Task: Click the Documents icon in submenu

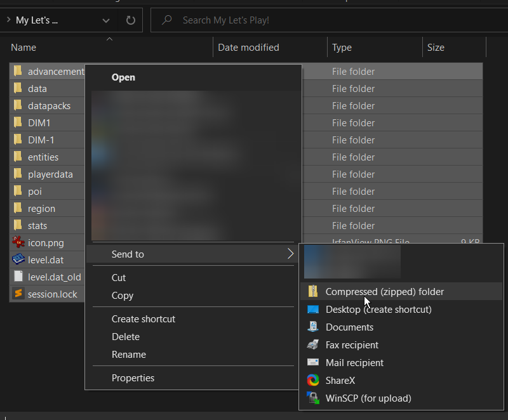Action: [x=312, y=327]
